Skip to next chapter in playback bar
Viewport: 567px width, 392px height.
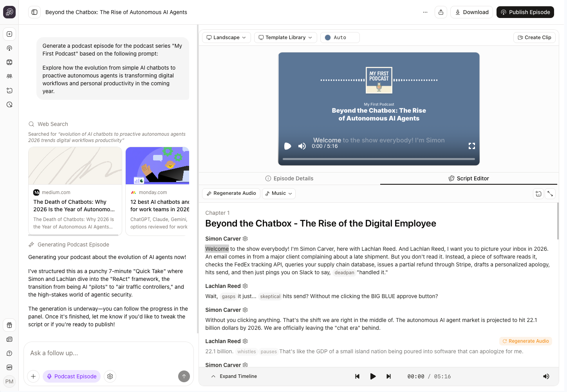pos(388,376)
